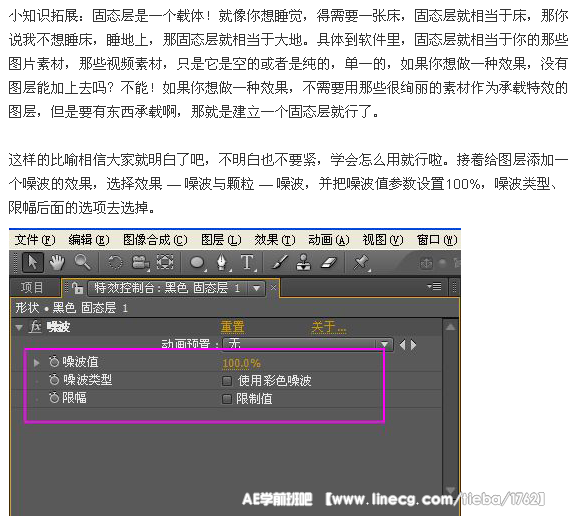Click the 噪波值 stopwatch icon
Screen dimensions: 578x516
(x=54, y=362)
